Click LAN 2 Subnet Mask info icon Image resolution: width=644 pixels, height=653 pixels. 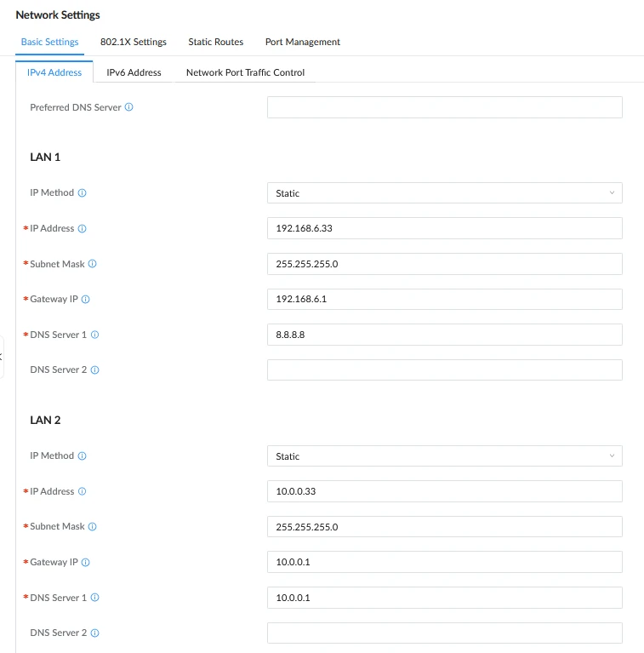(93, 527)
